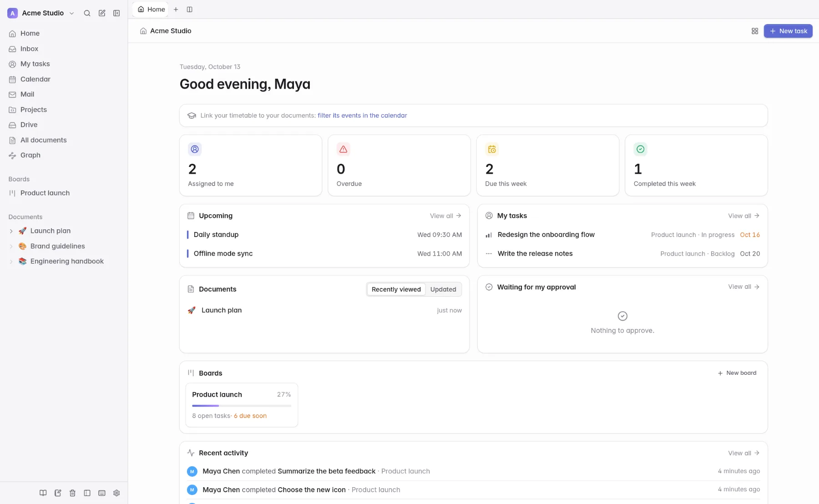
Task: Click the split view icon beside tabs
Action: (x=190, y=9)
